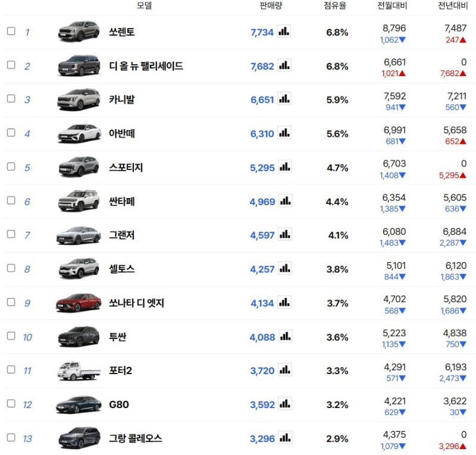
Task: Show the sales graph icon for 싼타페
Action: point(284,201)
